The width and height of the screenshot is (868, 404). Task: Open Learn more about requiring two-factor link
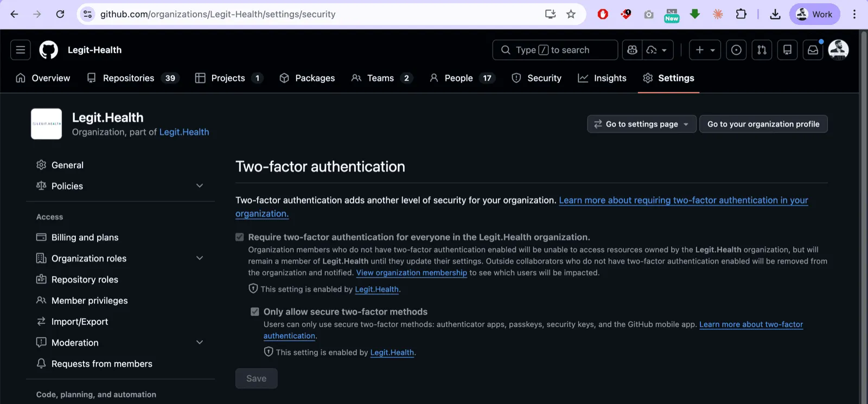684,201
